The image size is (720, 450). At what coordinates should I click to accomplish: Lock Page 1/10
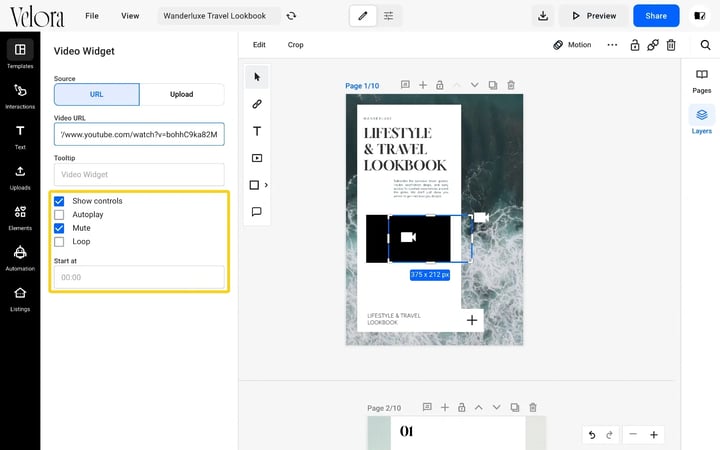pyautogui.click(x=439, y=85)
